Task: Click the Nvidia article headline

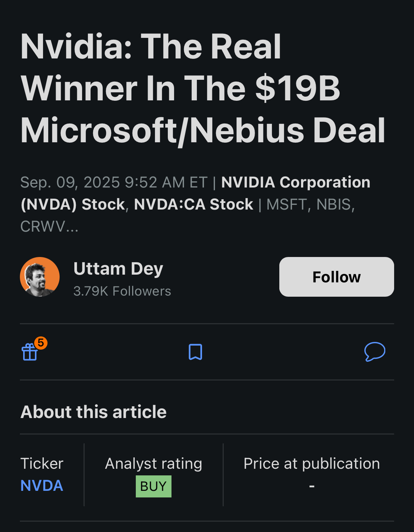Action: click(202, 88)
